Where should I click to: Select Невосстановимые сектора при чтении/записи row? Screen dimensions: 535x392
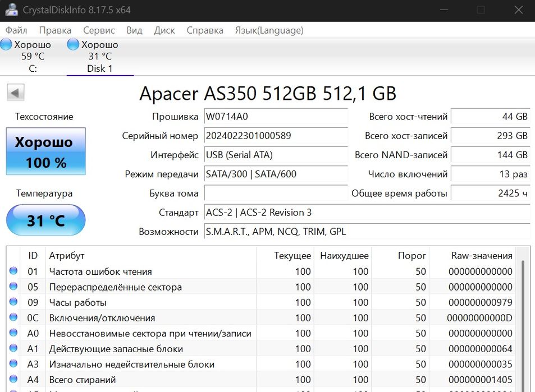coord(262,333)
